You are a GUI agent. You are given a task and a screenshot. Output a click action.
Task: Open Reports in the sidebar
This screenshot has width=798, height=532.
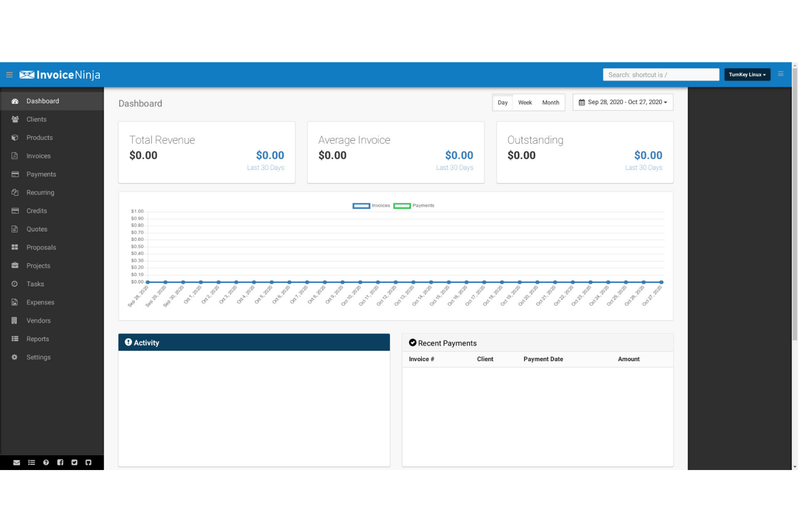[x=52, y=339]
